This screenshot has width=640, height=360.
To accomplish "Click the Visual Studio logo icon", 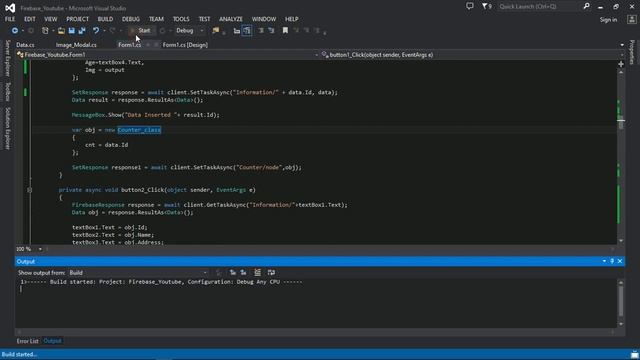I will click(x=10, y=8).
